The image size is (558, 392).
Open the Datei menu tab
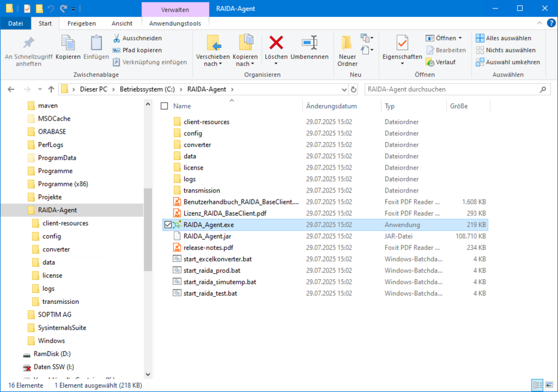point(16,23)
